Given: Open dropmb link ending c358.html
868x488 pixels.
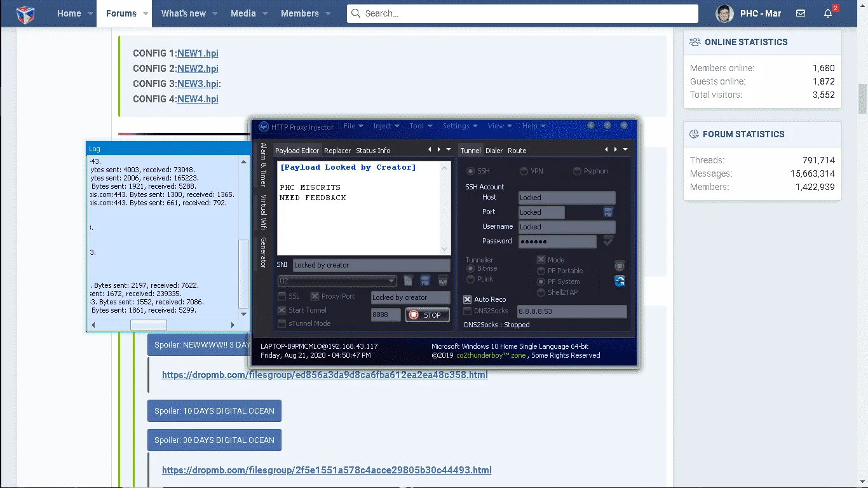Looking at the screenshot, I should (x=325, y=375).
